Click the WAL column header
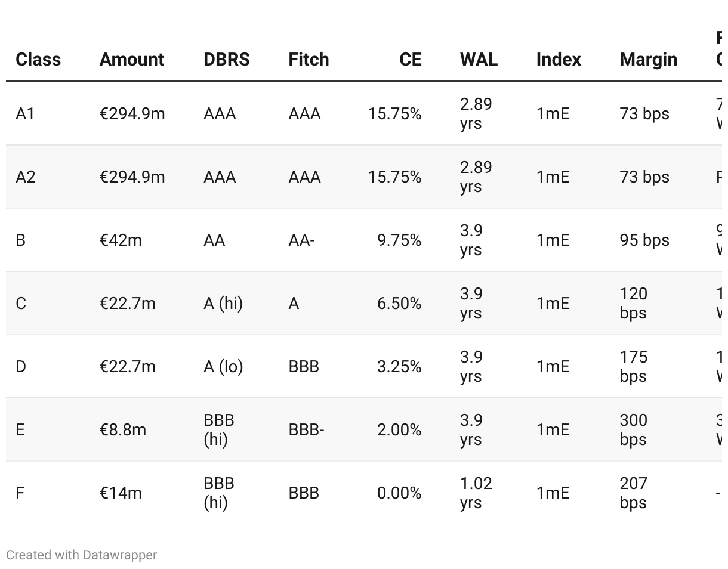This screenshot has width=728, height=569. (x=479, y=60)
